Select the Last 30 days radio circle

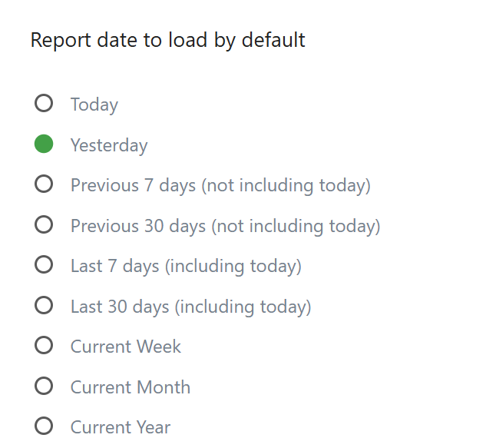coord(44,306)
